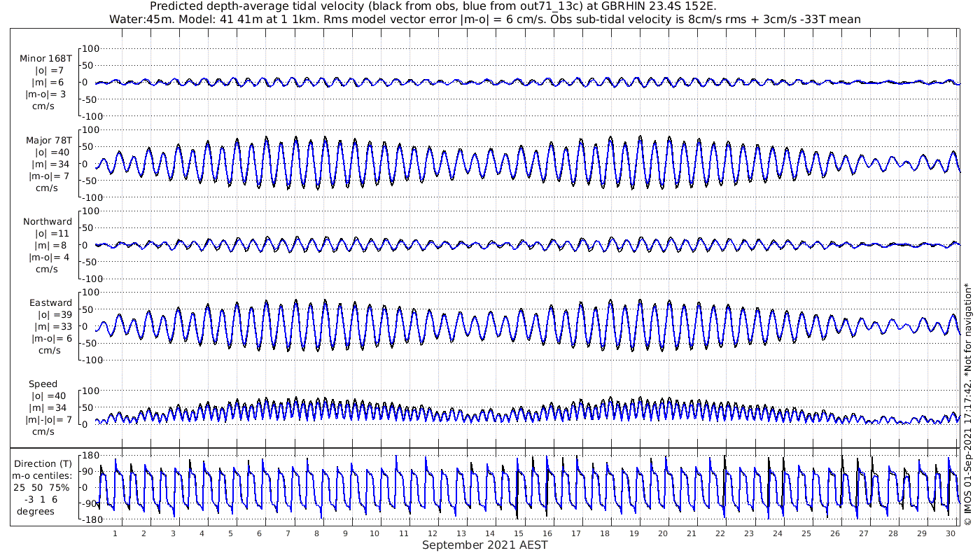Select the 'Minor 168T' panel label
This screenshot has height=560, width=980.
[46, 59]
